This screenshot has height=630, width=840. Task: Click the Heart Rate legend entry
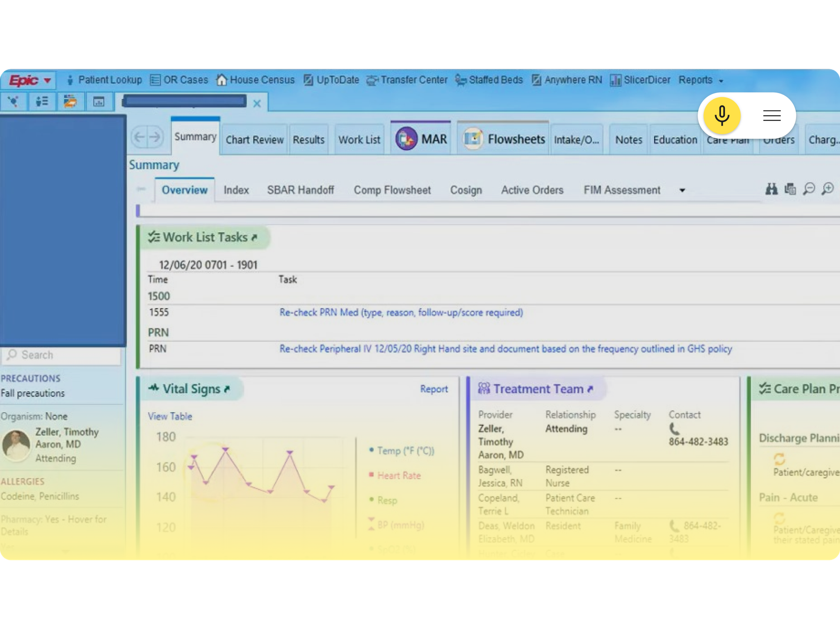click(395, 475)
